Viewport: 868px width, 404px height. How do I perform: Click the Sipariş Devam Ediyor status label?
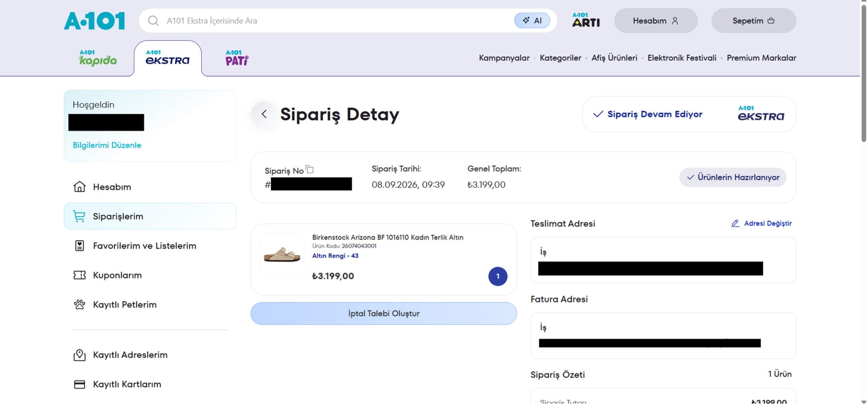click(654, 114)
